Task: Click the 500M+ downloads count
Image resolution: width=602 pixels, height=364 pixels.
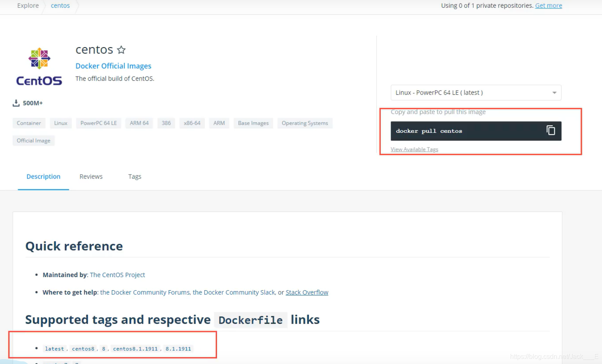Action: pos(33,103)
